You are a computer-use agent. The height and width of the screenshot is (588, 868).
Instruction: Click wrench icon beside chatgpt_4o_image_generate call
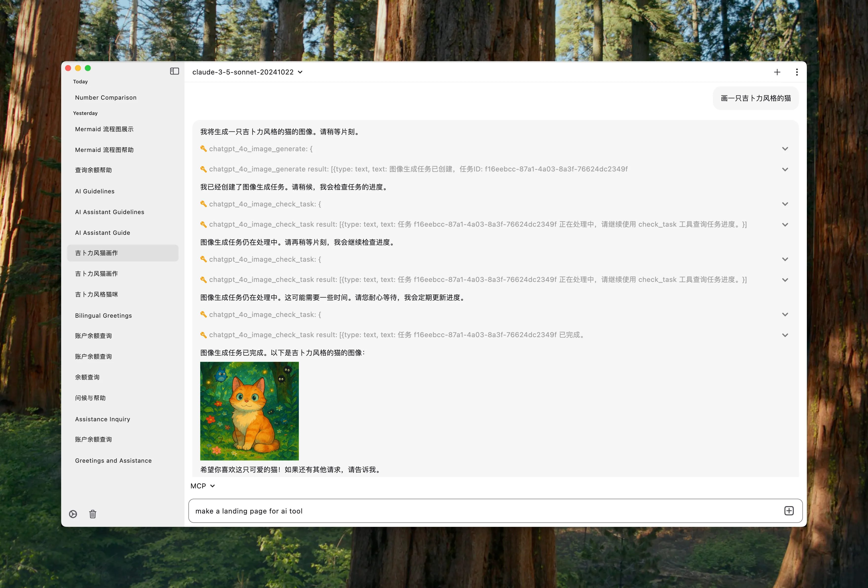coord(203,149)
